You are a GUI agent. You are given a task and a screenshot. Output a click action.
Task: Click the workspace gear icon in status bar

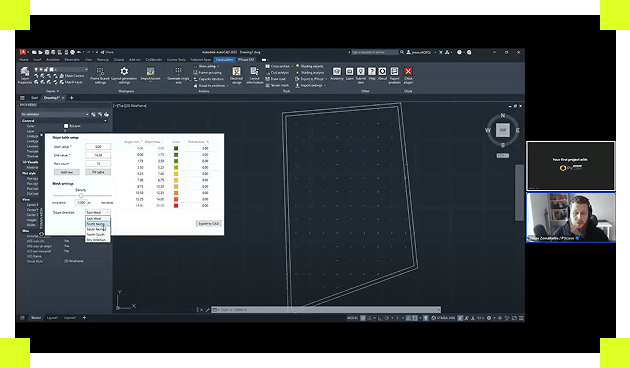(489, 318)
